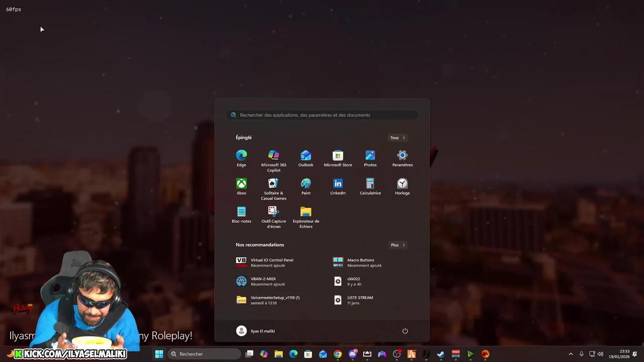Open Solitaire & Casual Games

click(274, 189)
